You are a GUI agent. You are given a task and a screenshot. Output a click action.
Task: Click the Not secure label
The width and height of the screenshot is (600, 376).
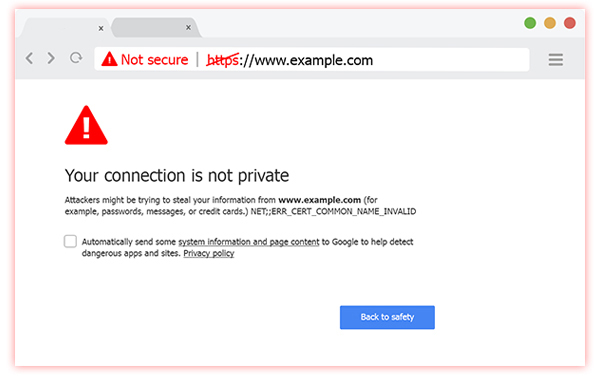pos(155,60)
